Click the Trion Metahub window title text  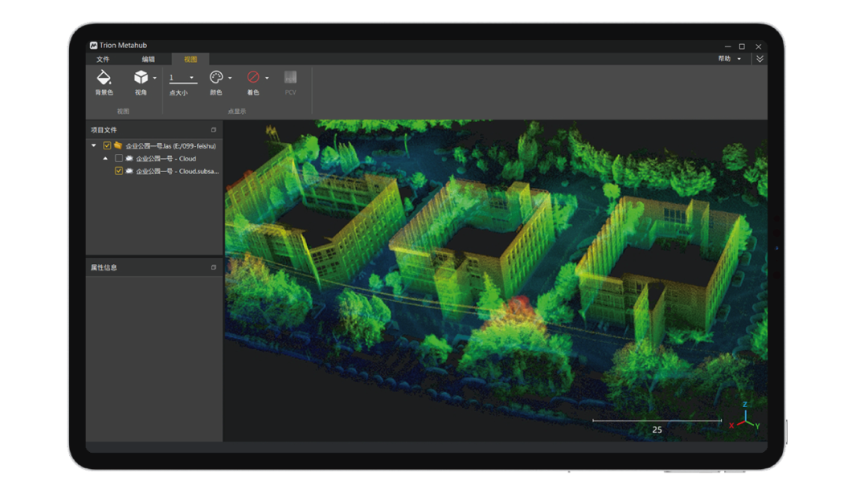point(123,46)
